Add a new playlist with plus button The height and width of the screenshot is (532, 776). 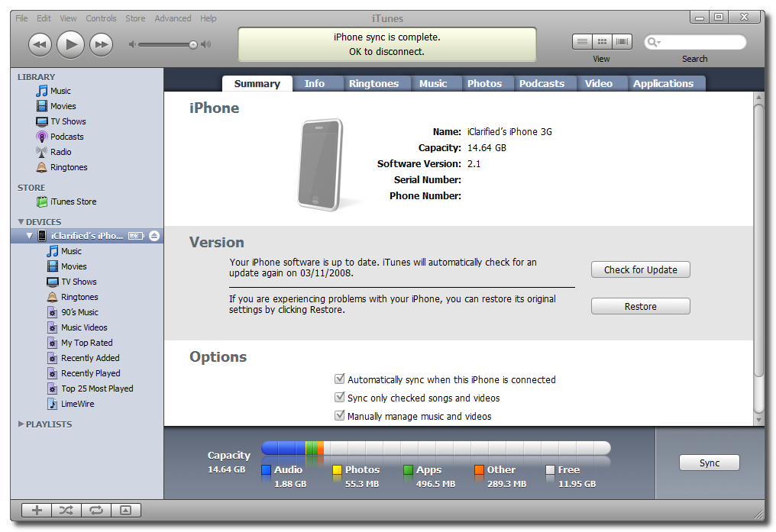[x=37, y=511]
